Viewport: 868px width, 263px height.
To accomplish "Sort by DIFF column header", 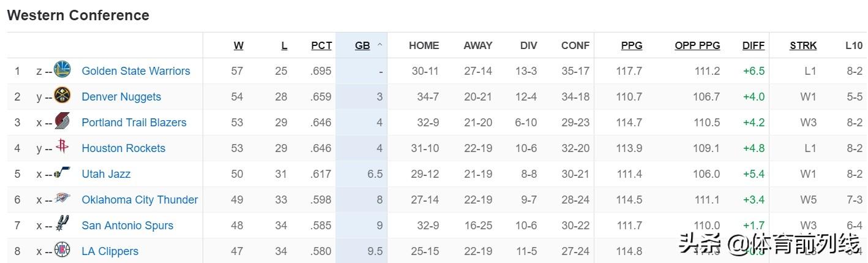I will pos(753,45).
